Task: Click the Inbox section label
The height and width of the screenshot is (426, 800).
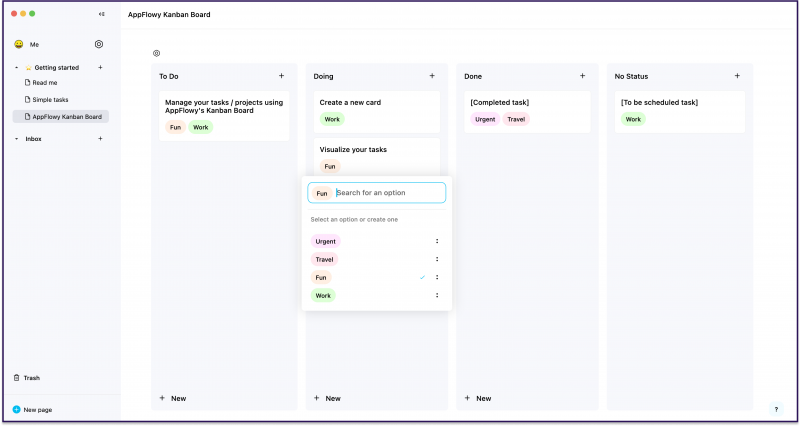Action: [x=34, y=139]
